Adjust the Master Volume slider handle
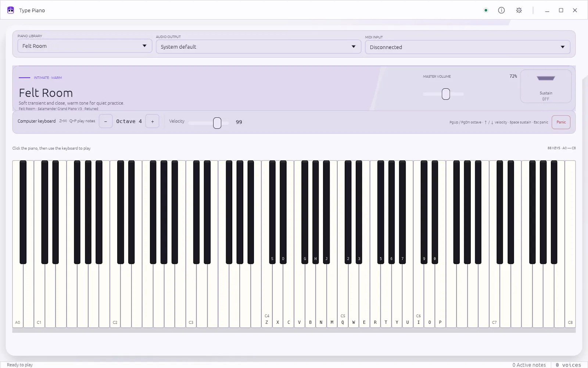Screen dimensions: 588x368 click(x=446, y=94)
